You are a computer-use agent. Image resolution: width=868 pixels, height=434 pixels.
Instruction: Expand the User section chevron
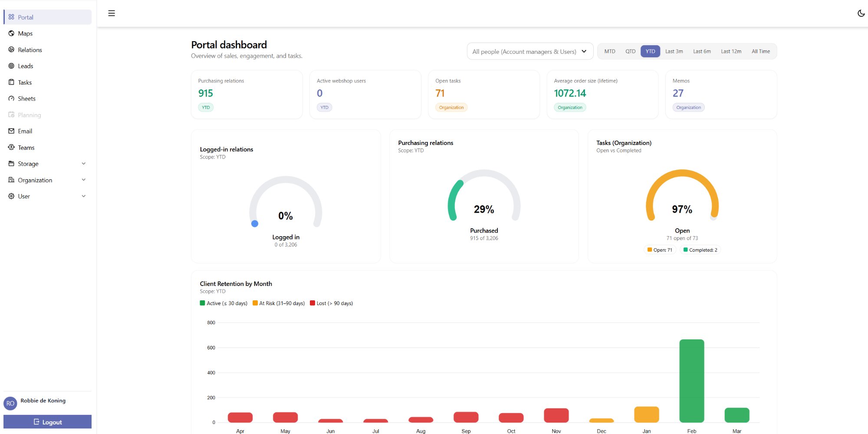[84, 196]
